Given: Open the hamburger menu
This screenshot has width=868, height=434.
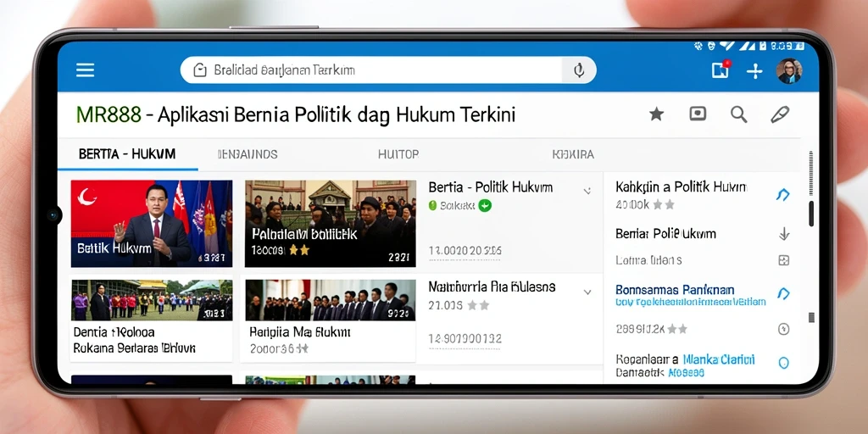Looking at the screenshot, I should [86, 70].
